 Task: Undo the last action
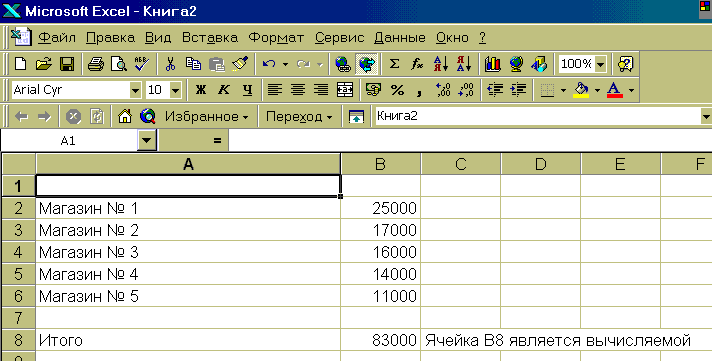click(269, 64)
